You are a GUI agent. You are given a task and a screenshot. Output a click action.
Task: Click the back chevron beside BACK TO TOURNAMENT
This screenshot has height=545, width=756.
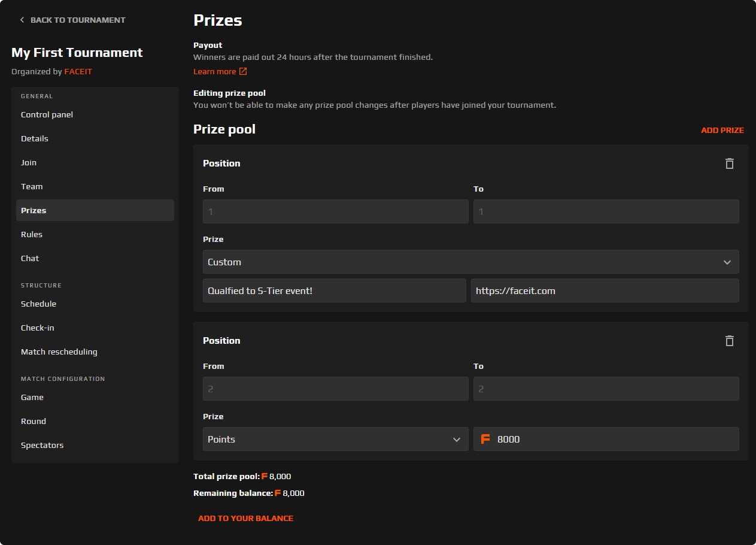22,19
